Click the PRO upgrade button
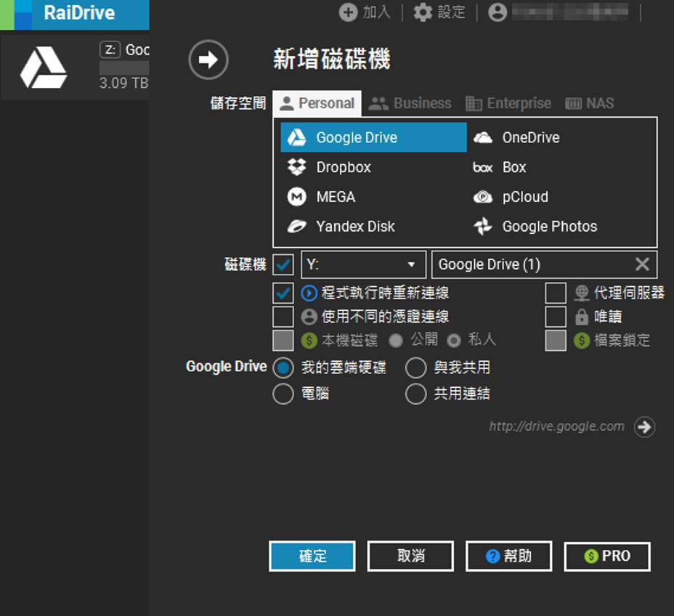 click(607, 556)
